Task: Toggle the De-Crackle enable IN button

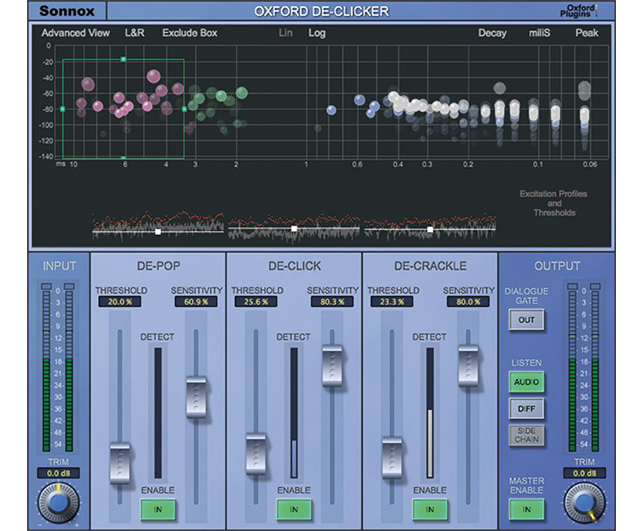Action: click(x=430, y=510)
